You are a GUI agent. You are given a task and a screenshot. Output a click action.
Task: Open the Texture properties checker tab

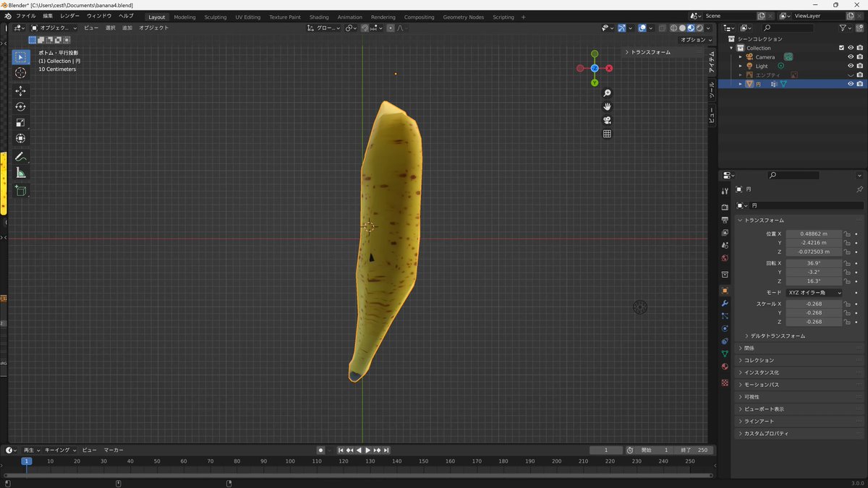click(725, 382)
